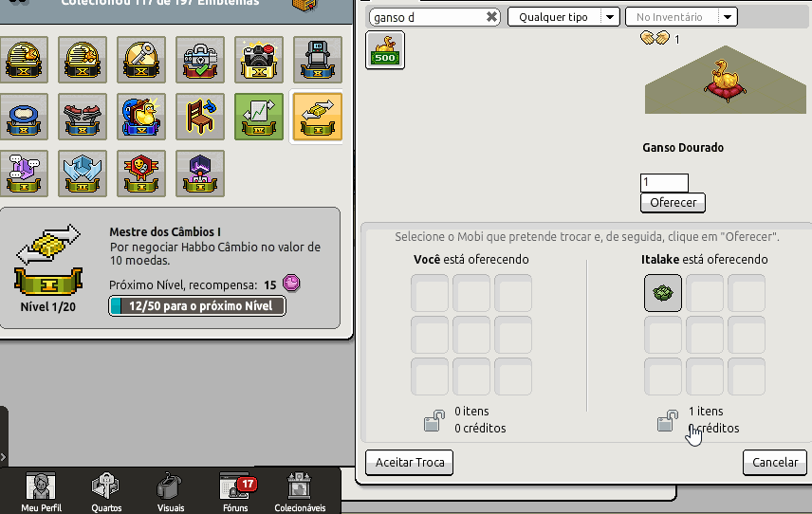Click the Aceitar Troca button
Viewport: 812px width, 514px height.
click(409, 462)
